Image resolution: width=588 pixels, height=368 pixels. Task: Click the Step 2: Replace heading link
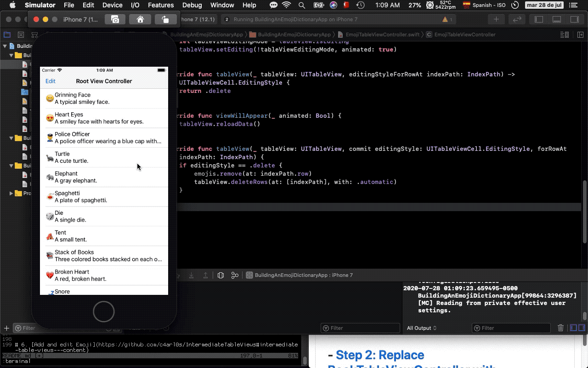[x=380, y=355]
